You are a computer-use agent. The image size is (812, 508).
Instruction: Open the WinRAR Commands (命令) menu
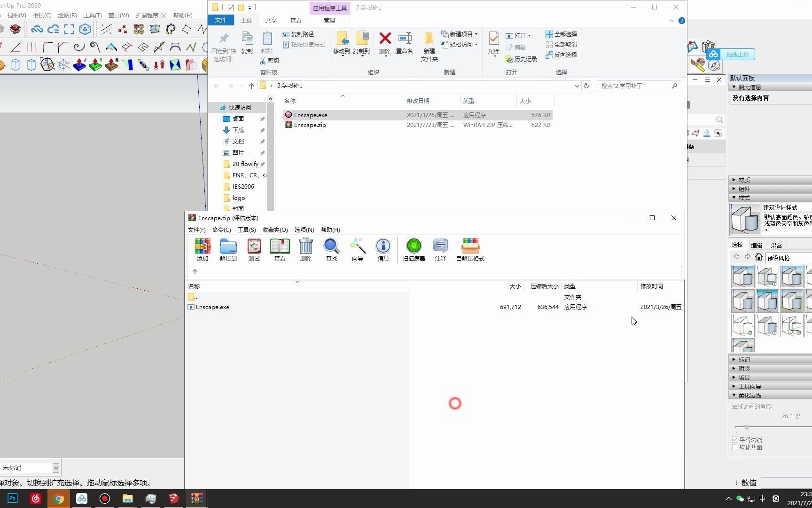221,230
